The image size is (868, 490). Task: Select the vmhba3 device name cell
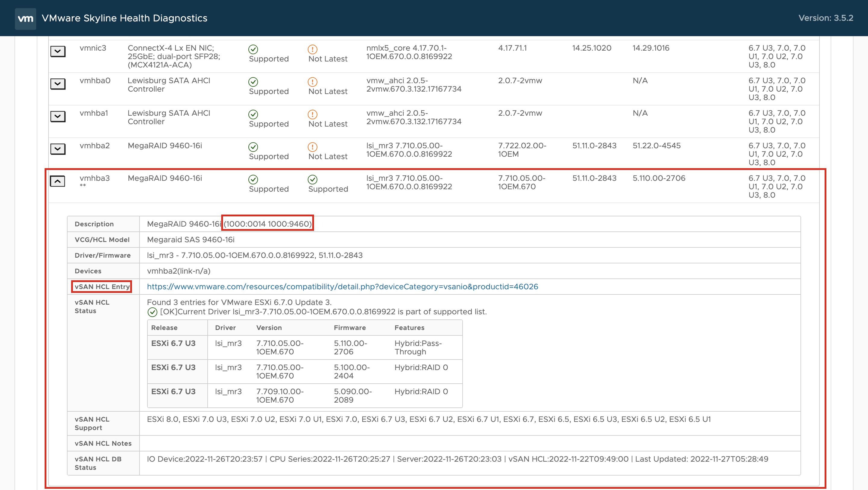point(95,178)
